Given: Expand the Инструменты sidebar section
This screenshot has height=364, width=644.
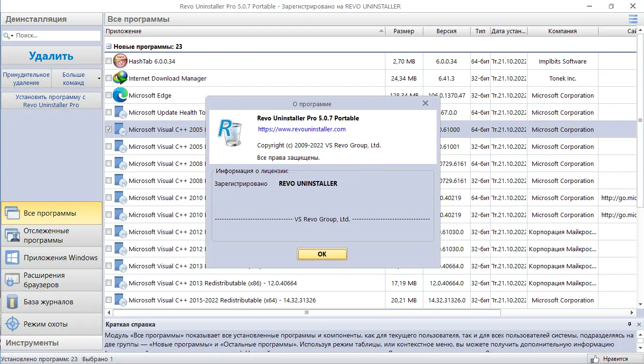Looking at the screenshot, I should point(52,343).
